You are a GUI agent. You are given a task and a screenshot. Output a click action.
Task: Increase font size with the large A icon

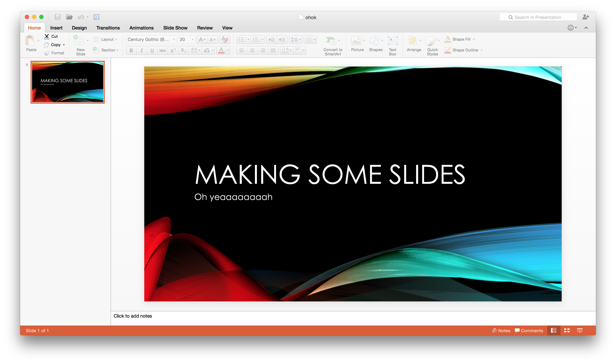pyautogui.click(x=202, y=40)
